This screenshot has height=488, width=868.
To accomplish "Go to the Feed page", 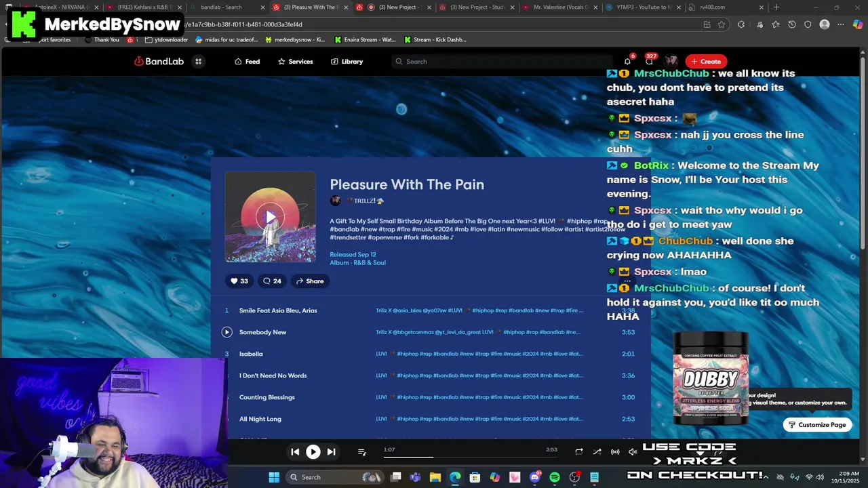I will pos(247,61).
